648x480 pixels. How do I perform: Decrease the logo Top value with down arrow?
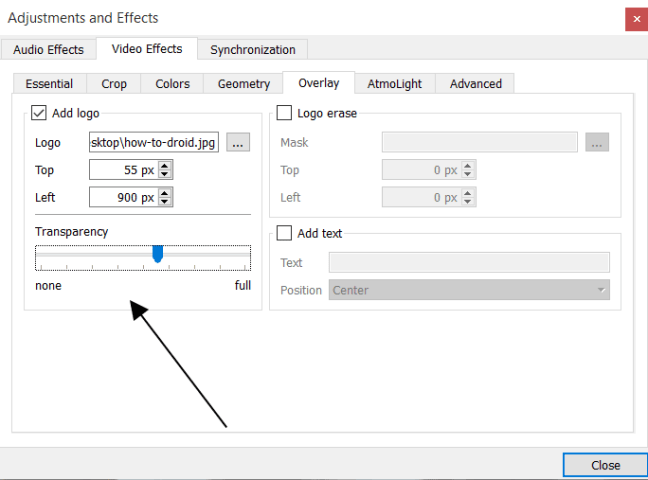[x=166, y=175]
